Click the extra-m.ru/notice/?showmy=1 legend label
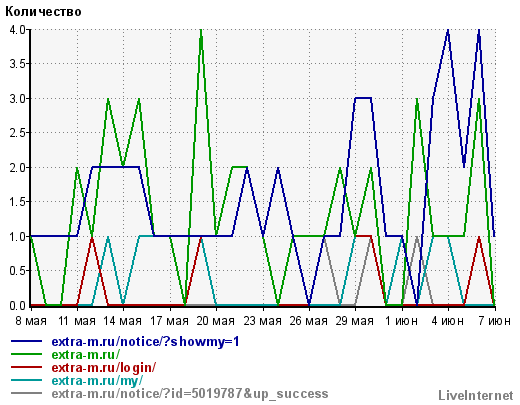This screenshot has width=520, height=405. [x=145, y=342]
